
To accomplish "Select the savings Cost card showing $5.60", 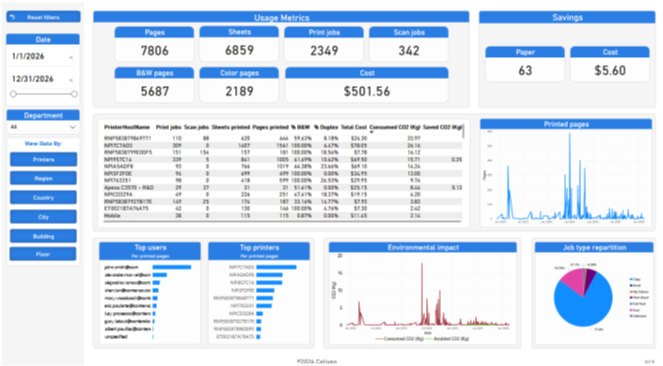I will (x=610, y=64).
